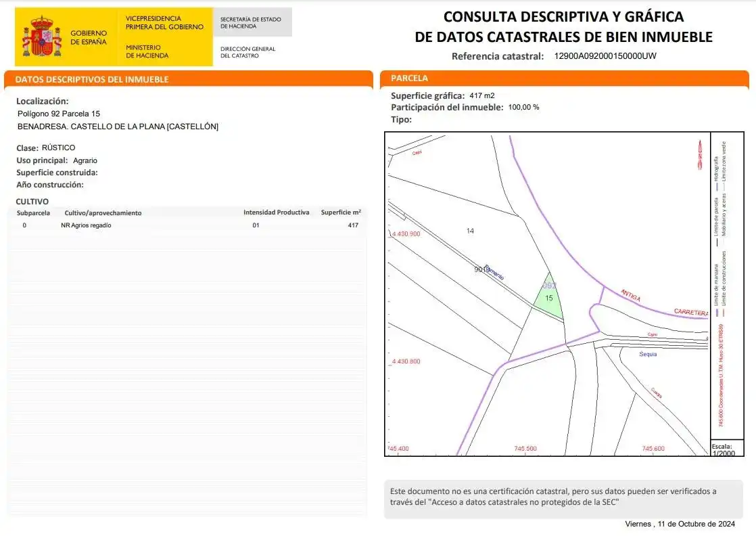
Task: Click the '100,00 %' participation value
Action: 523,107
